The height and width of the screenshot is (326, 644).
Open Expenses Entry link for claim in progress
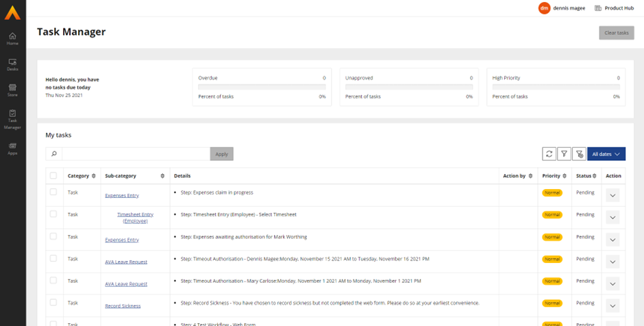tap(122, 195)
